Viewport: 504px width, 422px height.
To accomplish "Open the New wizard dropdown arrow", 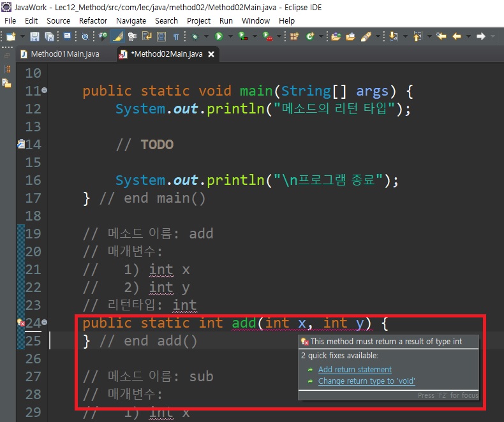I will [x=22, y=36].
